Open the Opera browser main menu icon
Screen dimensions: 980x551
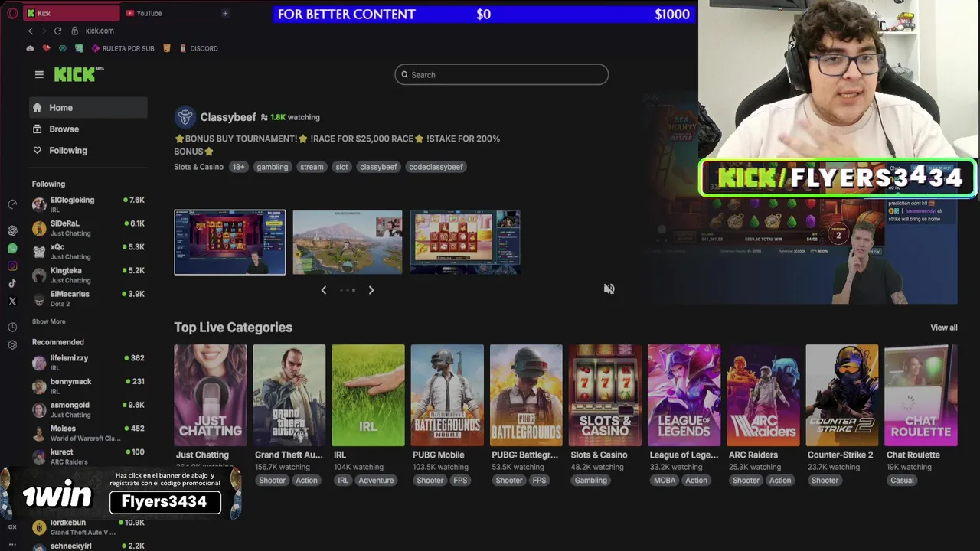(x=11, y=13)
